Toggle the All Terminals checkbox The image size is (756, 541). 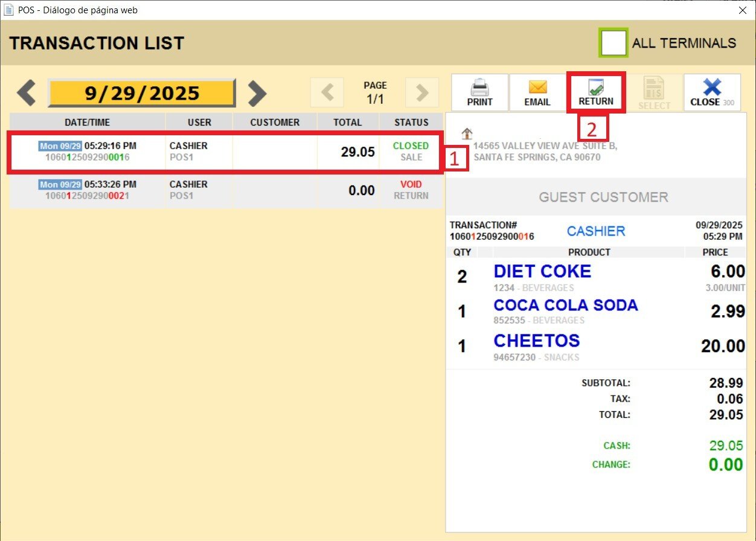[x=613, y=43]
